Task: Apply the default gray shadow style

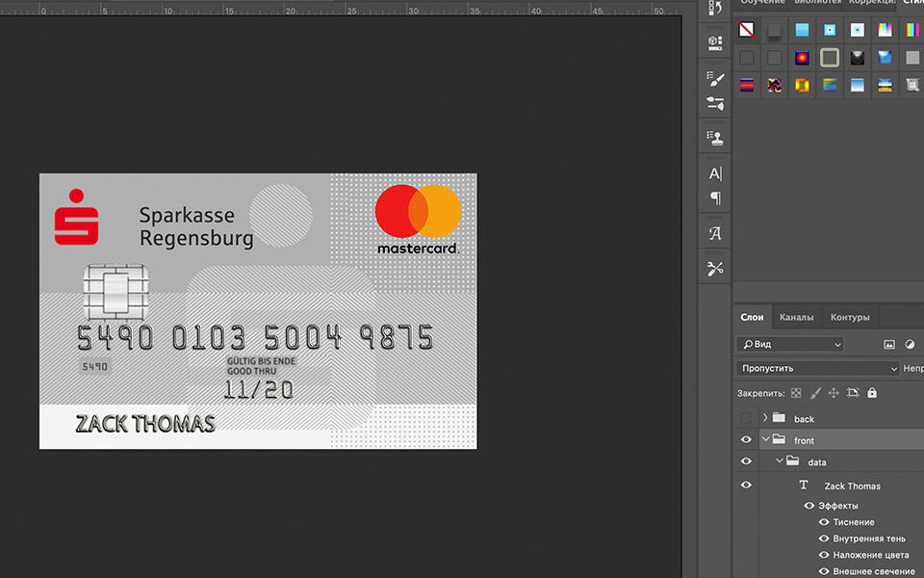Action: pos(774,30)
